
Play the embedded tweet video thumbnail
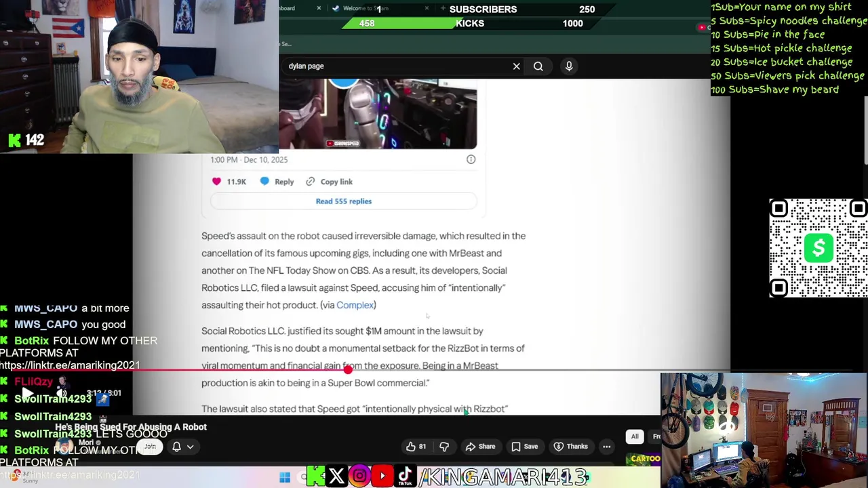point(378,113)
